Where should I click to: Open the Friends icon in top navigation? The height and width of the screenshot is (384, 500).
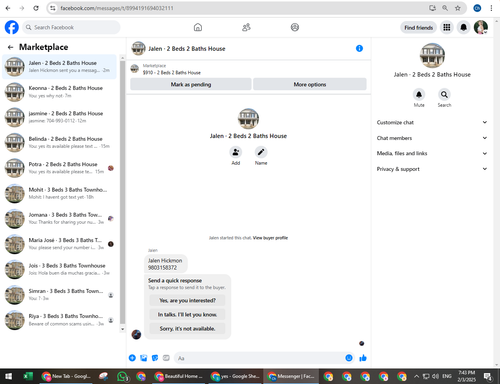click(246, 27)
